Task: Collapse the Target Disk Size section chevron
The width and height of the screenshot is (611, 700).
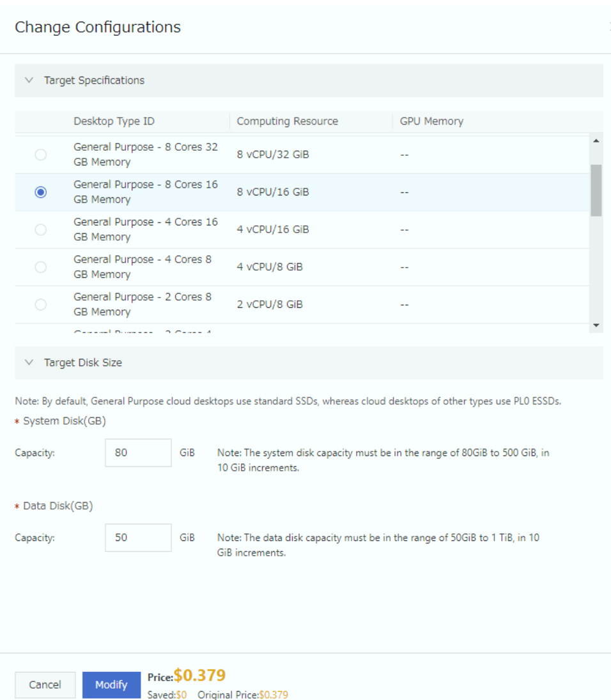Action: 29,363
